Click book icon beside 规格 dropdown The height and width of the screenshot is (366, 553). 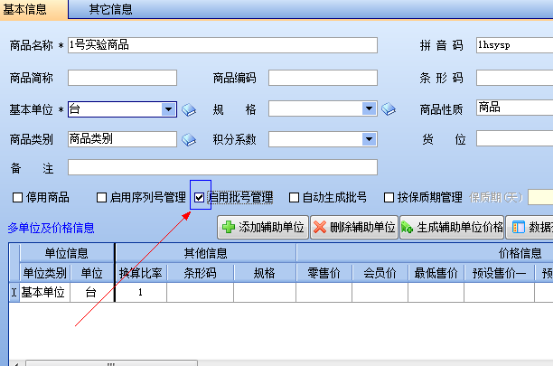click(x=388, y=109)
